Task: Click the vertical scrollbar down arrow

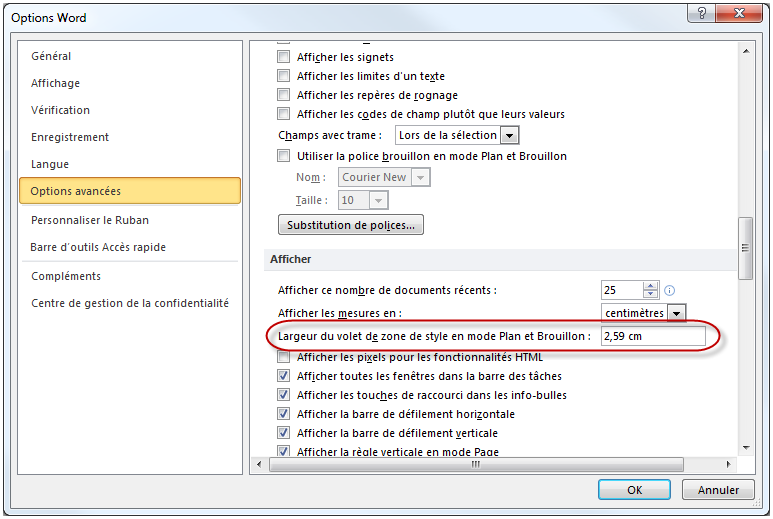Action: (746, 448)
